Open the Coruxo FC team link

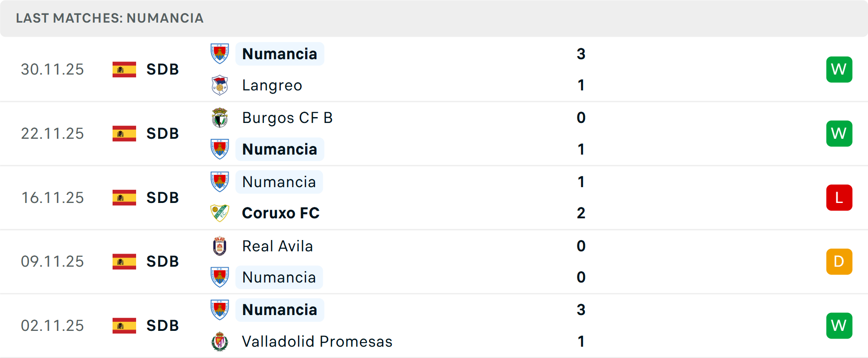[x=280, y=213]
